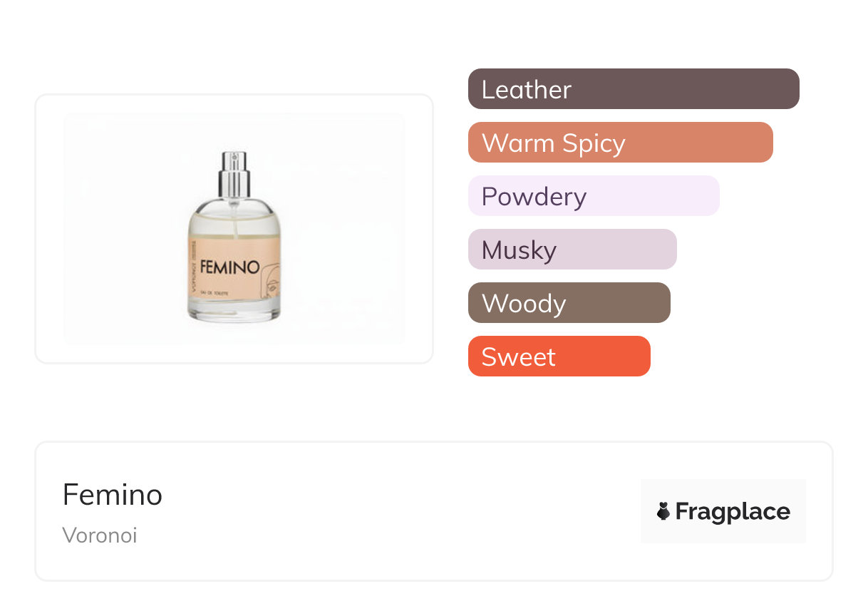The image size is (868, 616).
Task: Click the Fragplace wordmark text
Action: click(733, 512)
